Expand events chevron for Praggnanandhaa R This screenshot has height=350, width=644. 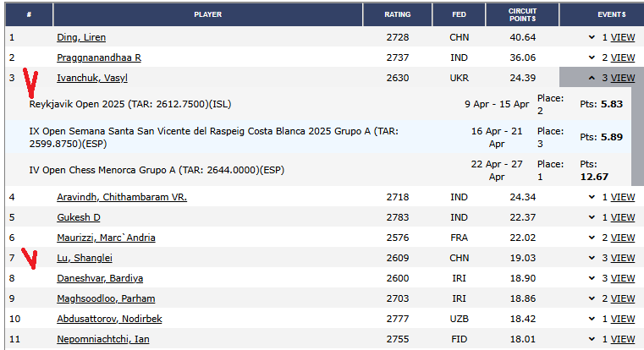(x=592, y=57)
